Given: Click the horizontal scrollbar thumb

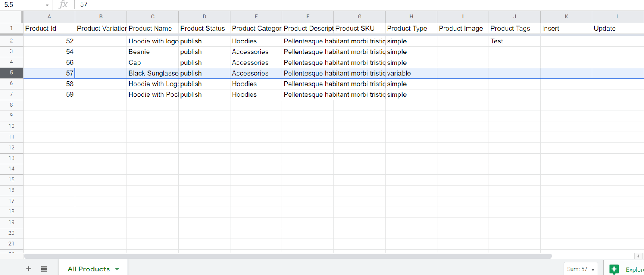Looking at the screenshot, I should pos(288,256).
